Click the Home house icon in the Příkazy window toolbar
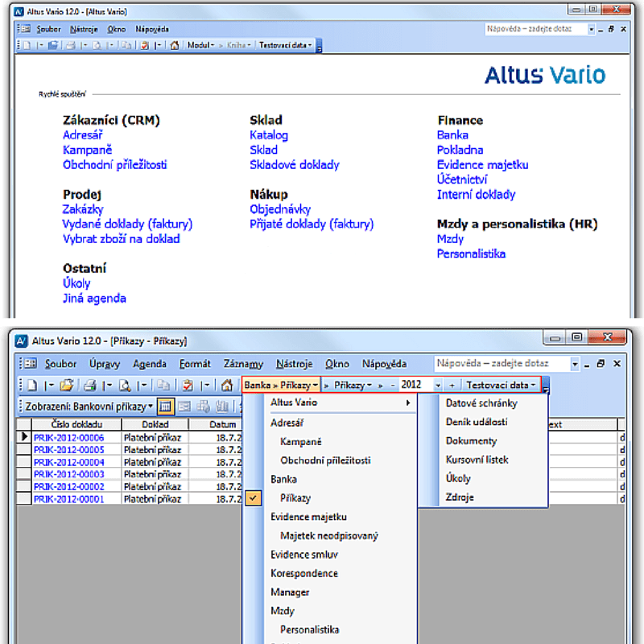 [227, 386]
